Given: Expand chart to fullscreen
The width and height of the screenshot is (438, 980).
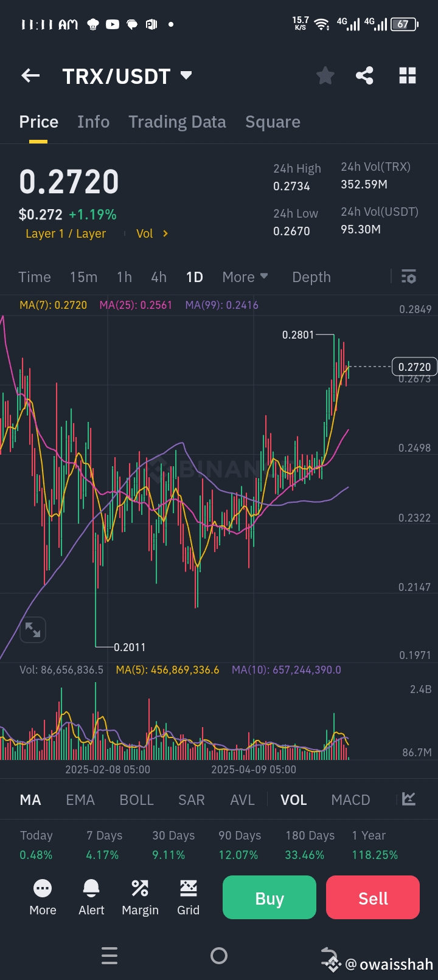Looking at the screenshot, I should click(33, 630).
